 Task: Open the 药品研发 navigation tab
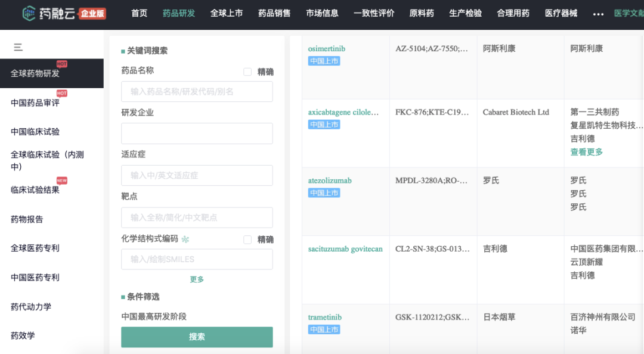(178, 13)
